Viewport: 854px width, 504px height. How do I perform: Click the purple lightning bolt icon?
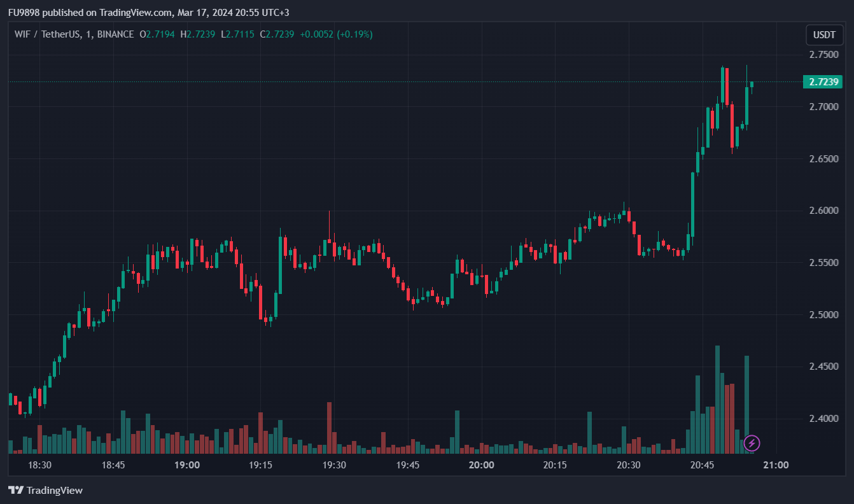[752, 443]
